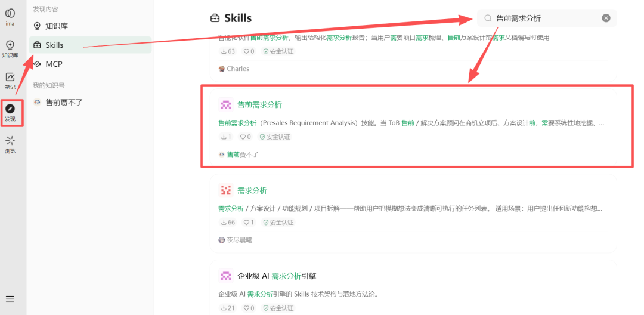Select Skills under 发现内容
Screen dimensions: 644x315
pyautogui.click(x=90, y=45)
